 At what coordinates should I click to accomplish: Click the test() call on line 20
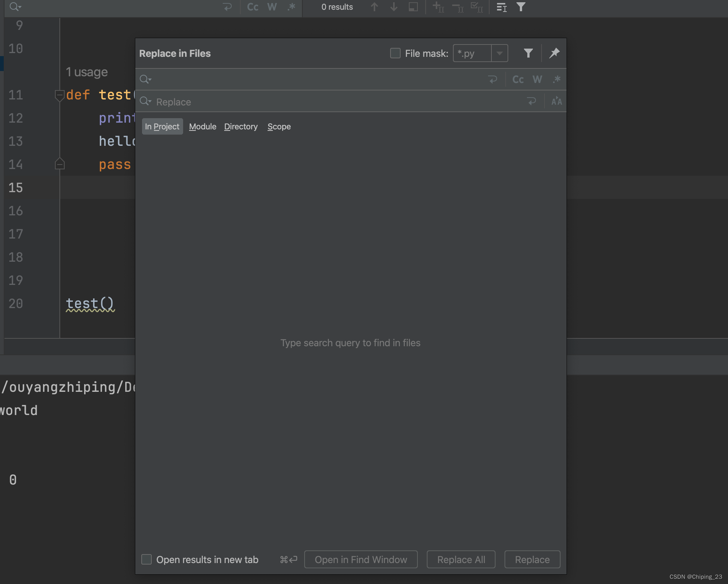pyautogui.click(x=90, y=304)
